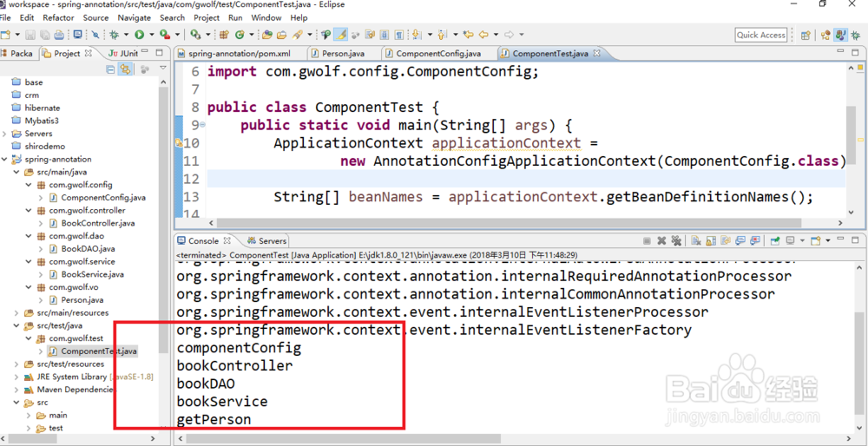Navigate Back with yellow left arrow

(483, 35)
